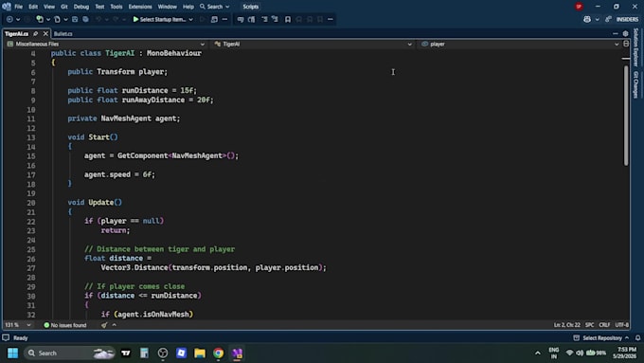Open the File menu
Image resolution: width=644 pixels, height=363 pixels.
19,7
